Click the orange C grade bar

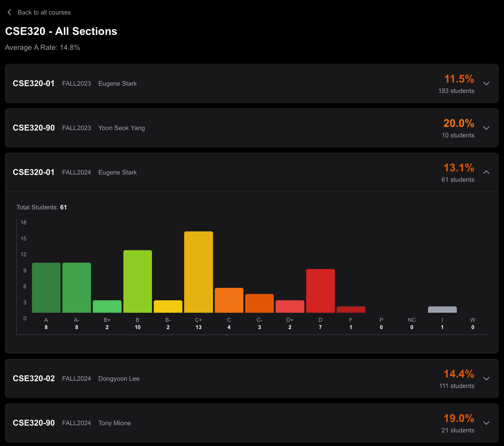[x=229, y=300]
